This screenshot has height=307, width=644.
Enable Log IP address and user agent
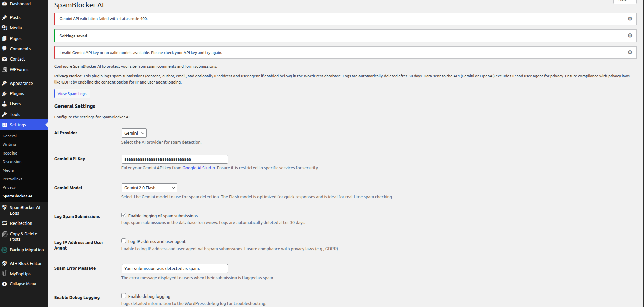click(x=124, y=241)
